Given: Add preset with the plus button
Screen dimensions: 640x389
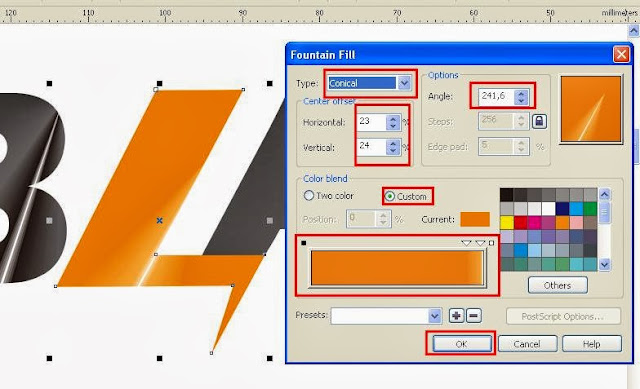Looking at the screenshot, I should click(456, 316).
